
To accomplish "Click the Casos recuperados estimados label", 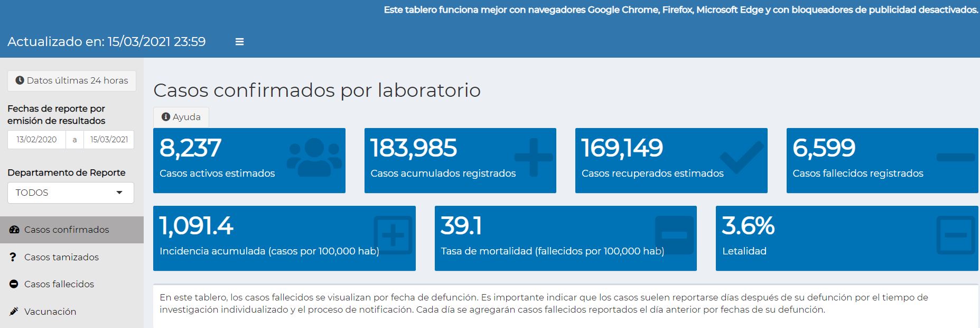I will (x=652, y=174).
